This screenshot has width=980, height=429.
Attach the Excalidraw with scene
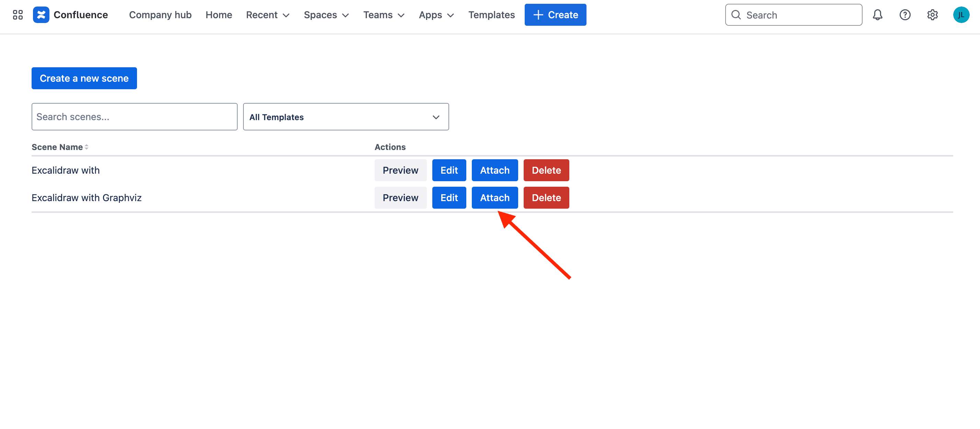(x=494, y=170)
